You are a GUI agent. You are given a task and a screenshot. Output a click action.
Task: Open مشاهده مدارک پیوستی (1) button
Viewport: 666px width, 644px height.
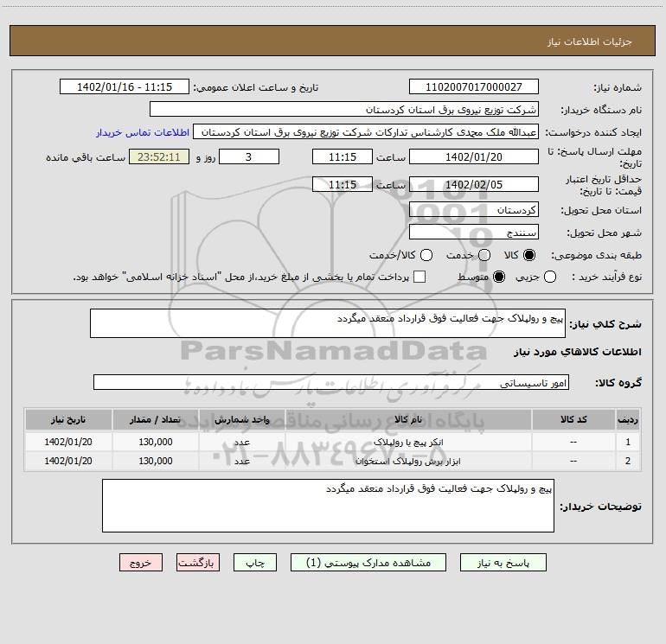coord(368,563)
